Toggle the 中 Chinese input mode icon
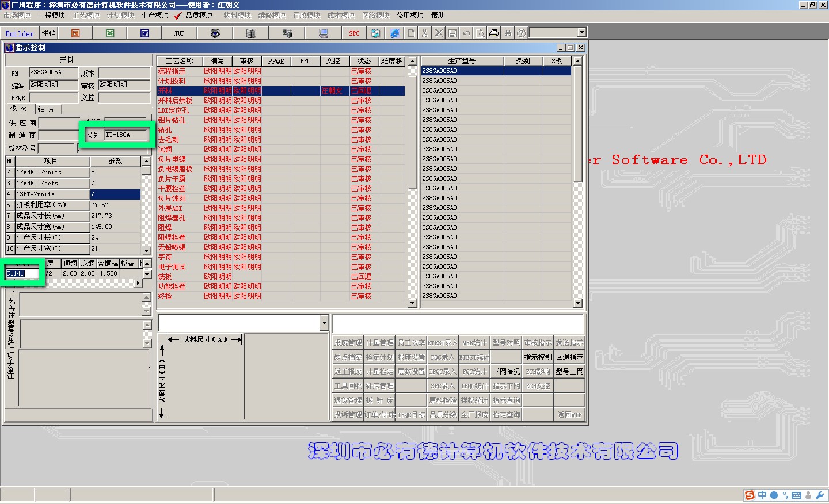Viewport: 829px width, 504px height. [x=762, y=495]
